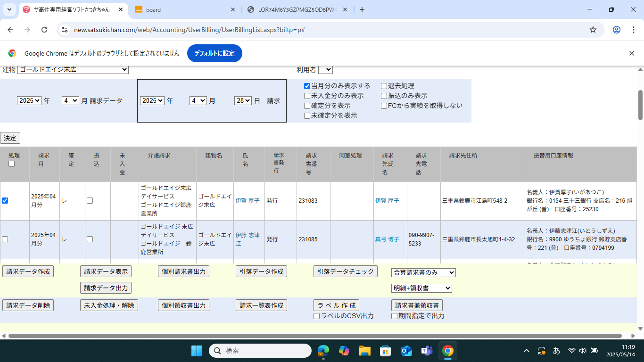
Task: Open Microsoft Teams from the taskbar
Action: (x=427, y=351)
